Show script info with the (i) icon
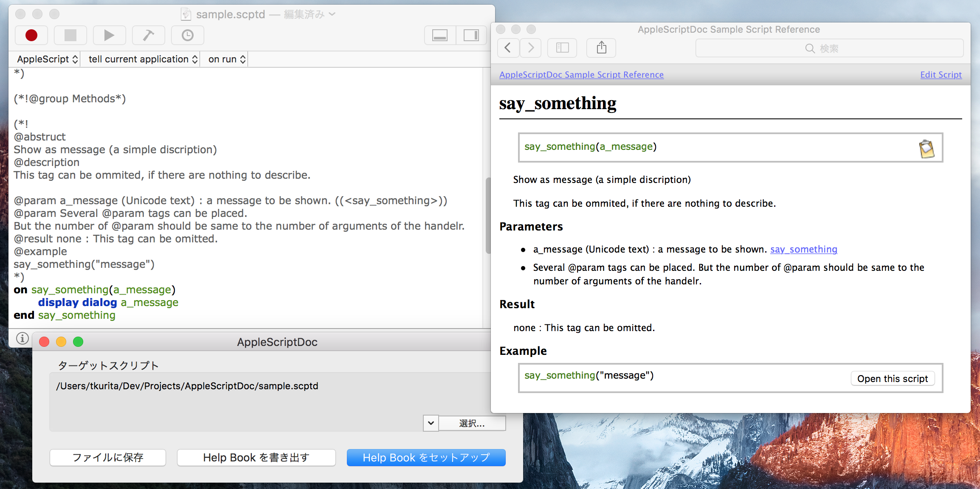Viewport: 980px width, 489px height. point(23,338)
